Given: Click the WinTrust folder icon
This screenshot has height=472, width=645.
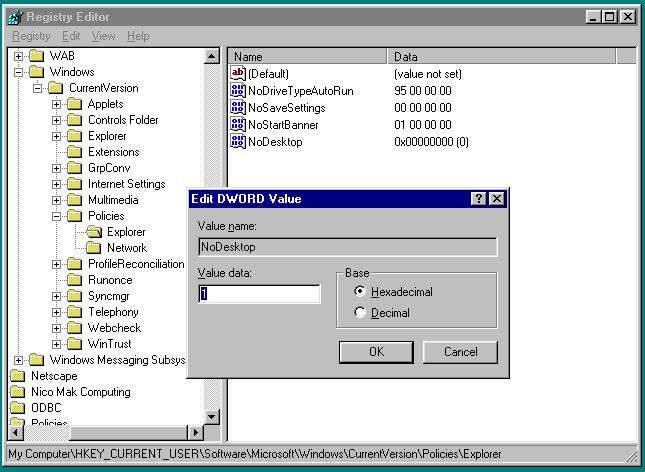Looking at the screenshot, I should tap(74, 344).
